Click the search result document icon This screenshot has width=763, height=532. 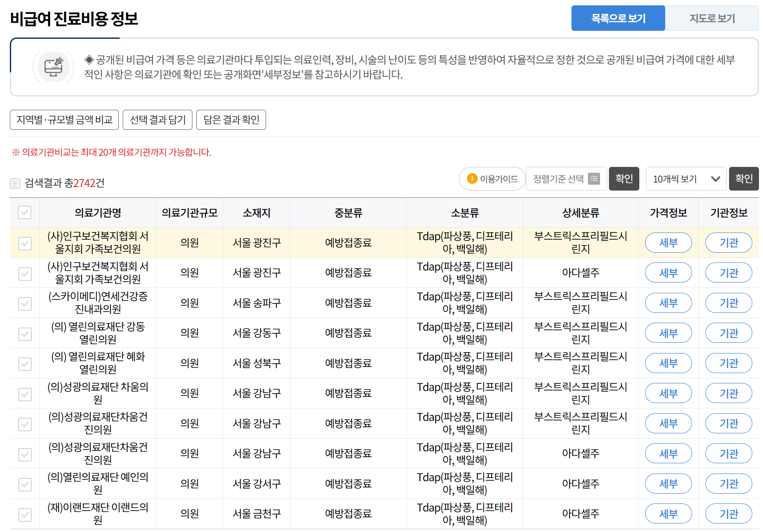pos(15,183)
